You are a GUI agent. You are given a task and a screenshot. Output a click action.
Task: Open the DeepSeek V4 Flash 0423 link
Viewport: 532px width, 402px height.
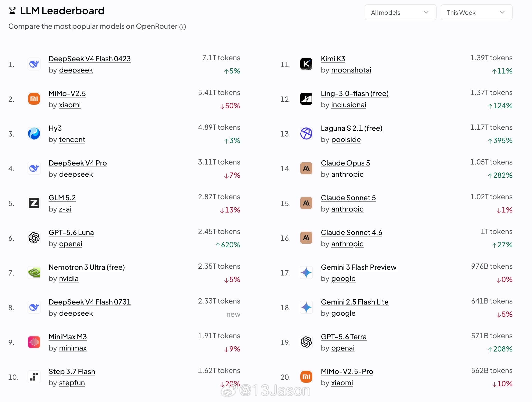point(90,59)
